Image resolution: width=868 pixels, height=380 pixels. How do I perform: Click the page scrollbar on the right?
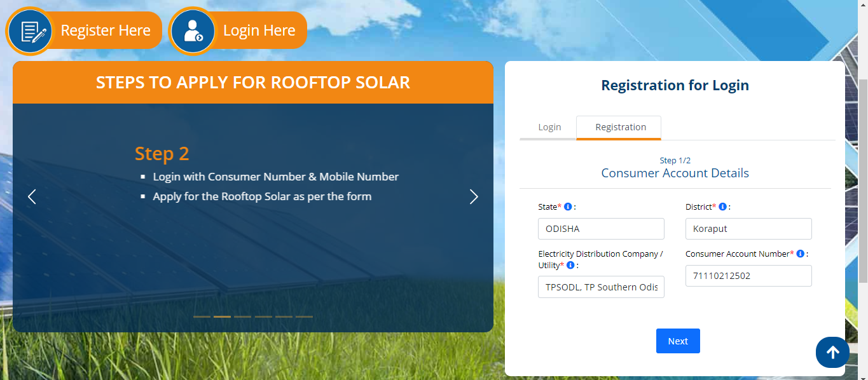(864, 191)
